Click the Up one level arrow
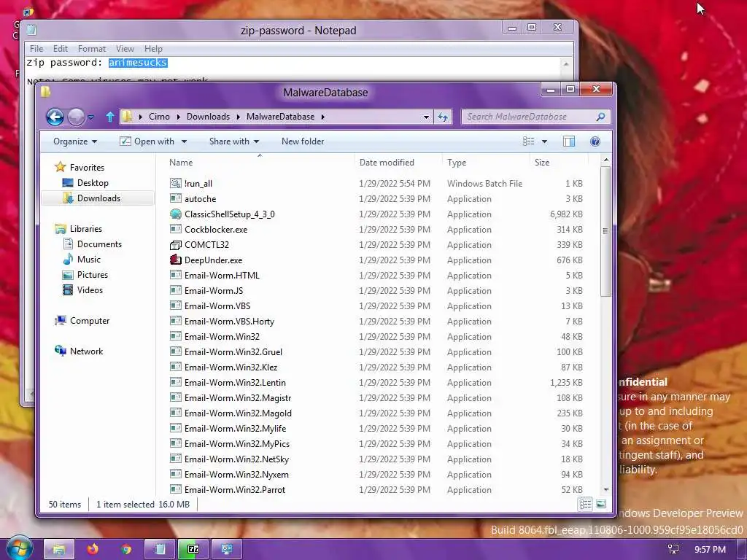Viewport: 747px width, 560px height. [x=110, y=117]
